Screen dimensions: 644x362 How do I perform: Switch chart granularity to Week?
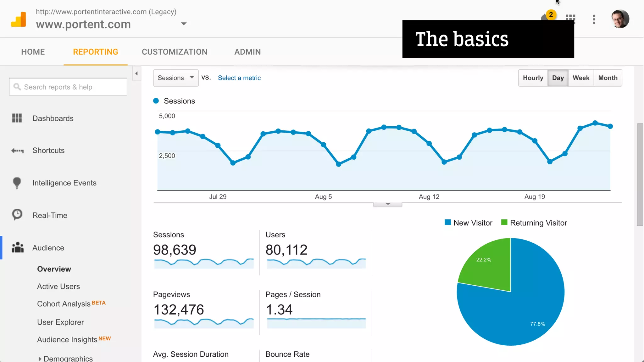(x=581, y=78)
